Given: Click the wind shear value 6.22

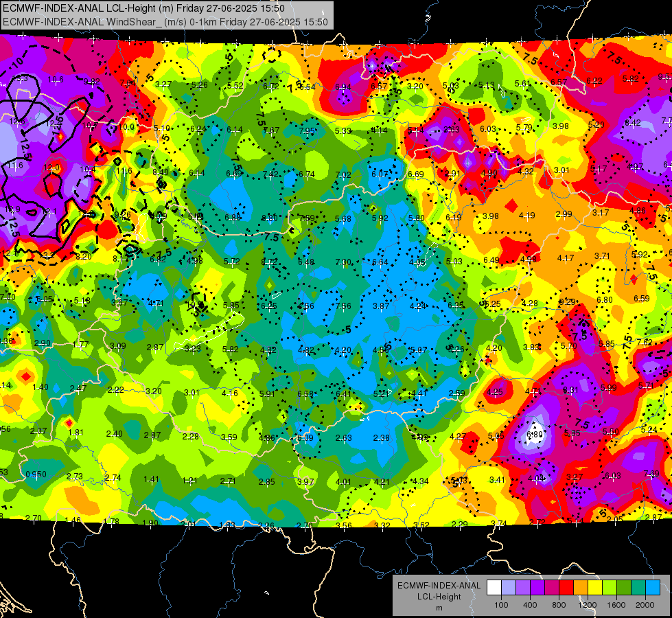Looking at the screenshot, I should pyautogui.click(x=594, y=80).
